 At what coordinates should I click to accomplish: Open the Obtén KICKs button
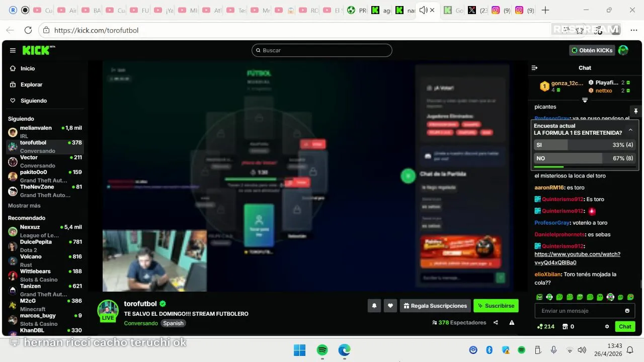coord(592,50)
